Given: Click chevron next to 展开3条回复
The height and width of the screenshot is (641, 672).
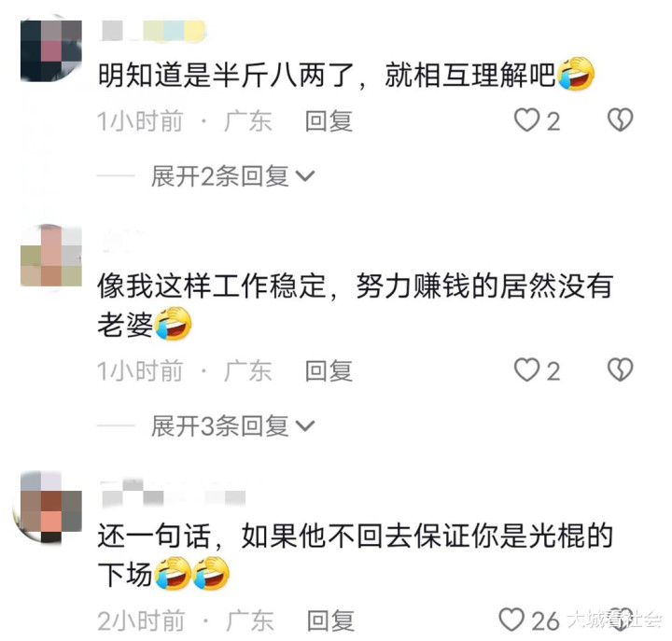Looking at the screenshot, I should pyautogui.click(x=305, y=426).
